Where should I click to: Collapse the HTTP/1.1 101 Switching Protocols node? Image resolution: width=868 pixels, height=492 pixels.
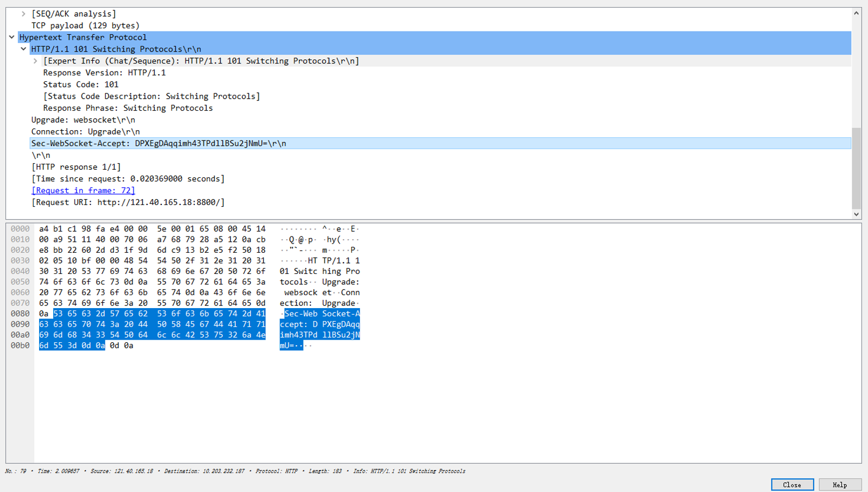pyautogui.click(x=23, y=49)
